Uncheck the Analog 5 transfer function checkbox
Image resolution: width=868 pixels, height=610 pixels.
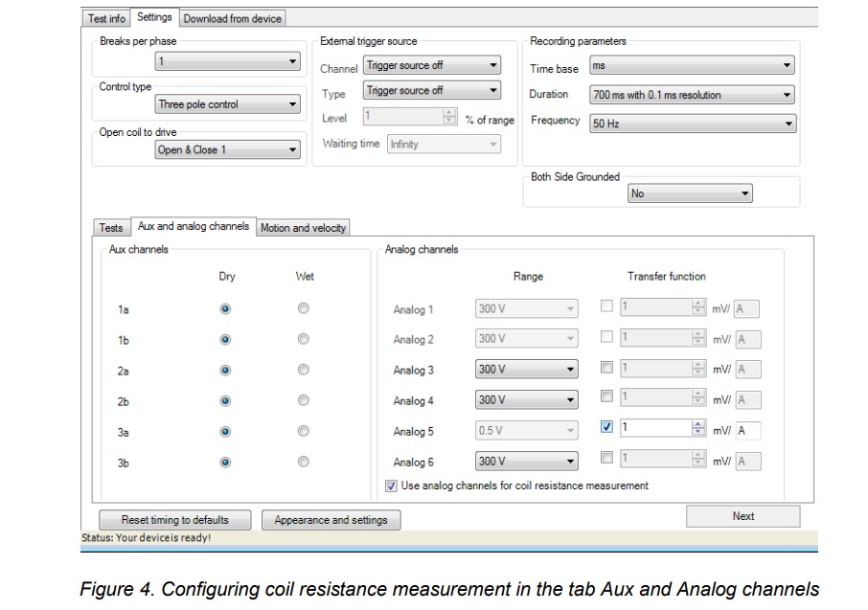pos(606,427)
